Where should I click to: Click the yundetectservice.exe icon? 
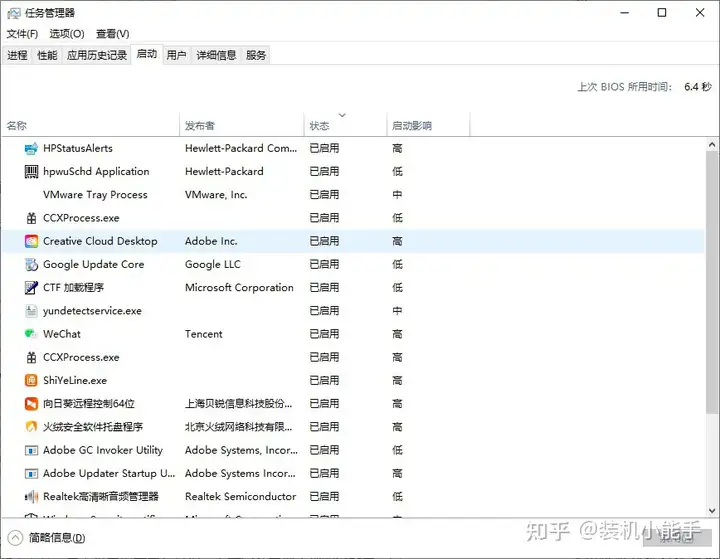coord(31,311)
